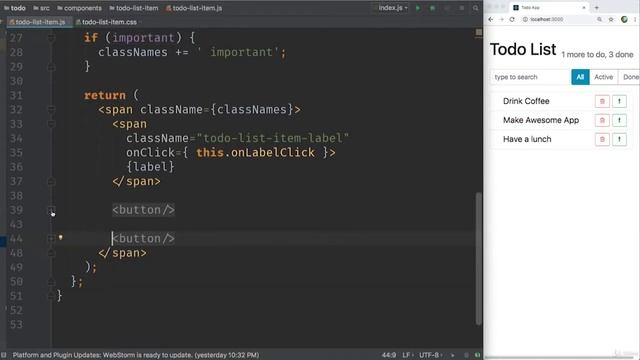Reload the localhost page in the browser
The image size is (640, 360).
coord(512,19)
